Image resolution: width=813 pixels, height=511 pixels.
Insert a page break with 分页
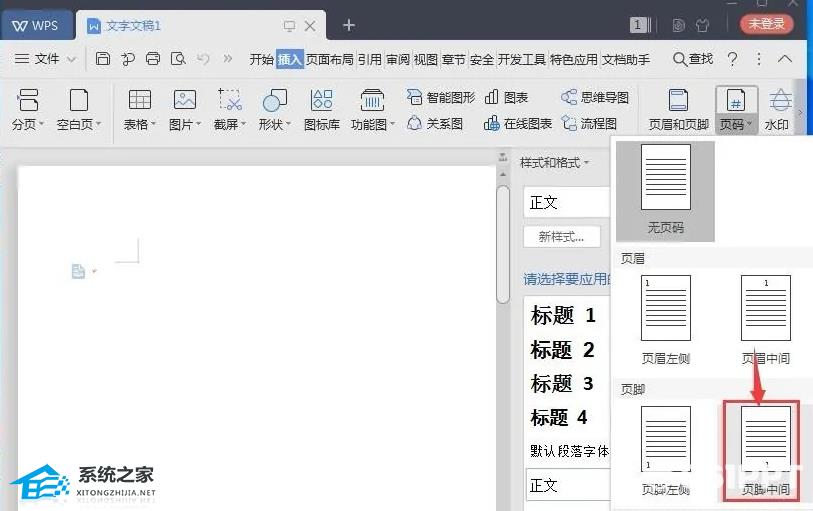click(x=28, y=110)
